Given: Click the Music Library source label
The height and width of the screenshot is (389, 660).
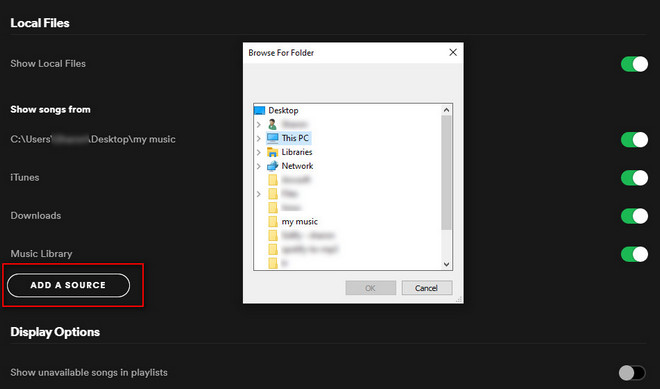Looking at the screenshot, I should [x=41, y=253].
